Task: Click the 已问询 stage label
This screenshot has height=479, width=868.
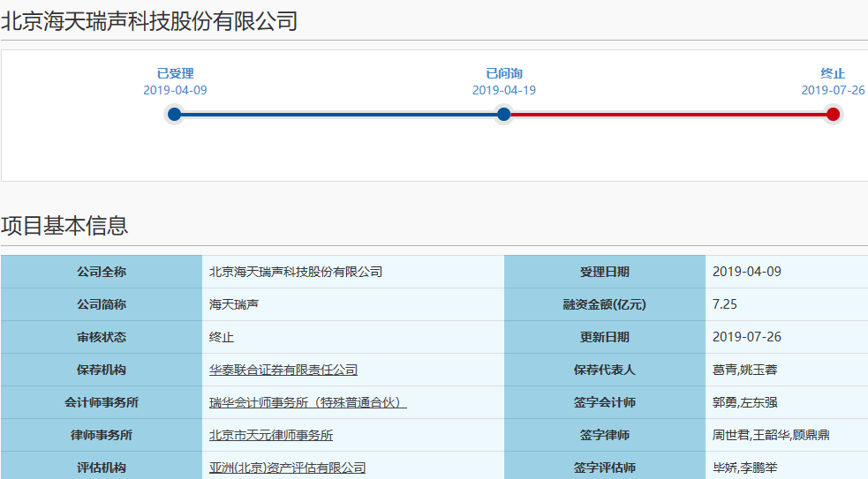Action: pyautogui.click(x=503, y=73)
